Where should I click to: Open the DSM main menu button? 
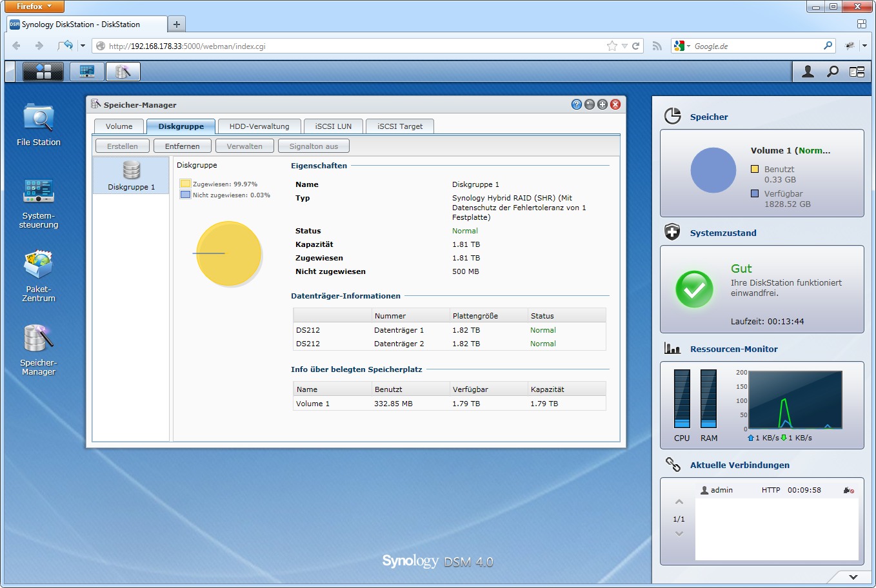(x=43, y=72)
